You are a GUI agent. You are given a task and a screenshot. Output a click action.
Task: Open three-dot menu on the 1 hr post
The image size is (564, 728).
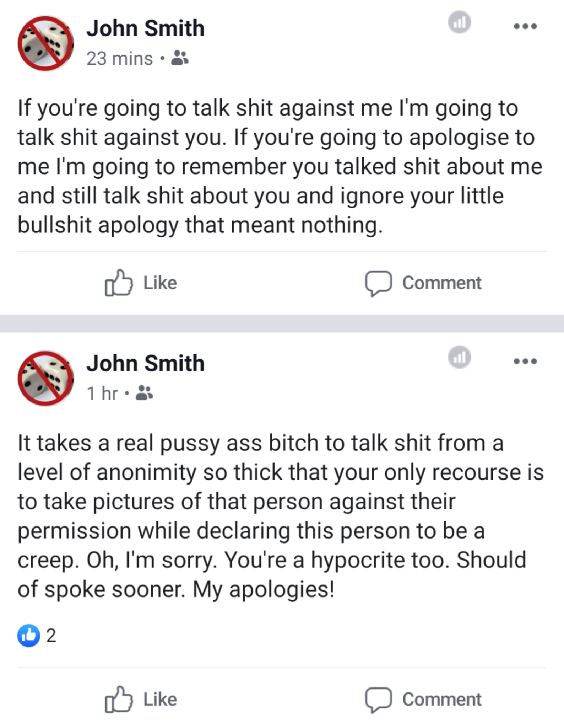[525, 361]
